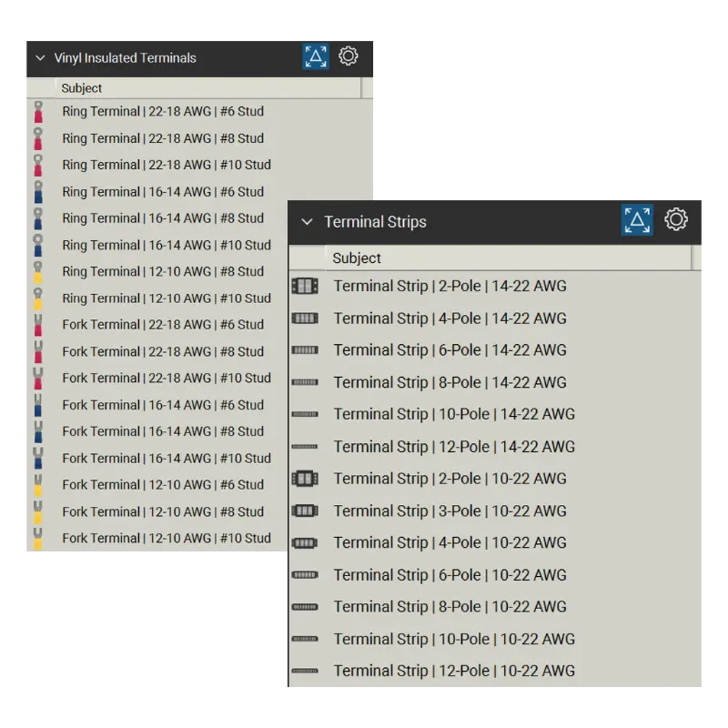Select Fork Terminal 16-14 AWG #8 Stud
Screen dimensions: 728x728
[x=163, y=431]
